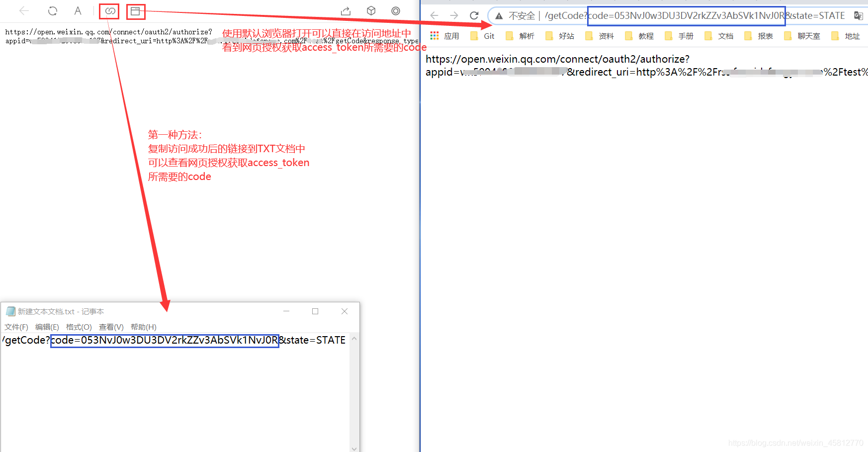Minimize the Notepad window
Viewport: 868px width, 452px height.
pos(286,311)
